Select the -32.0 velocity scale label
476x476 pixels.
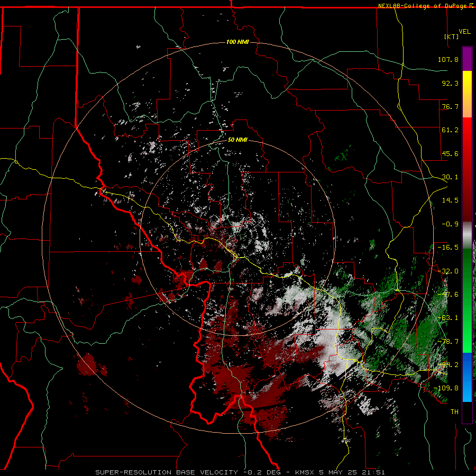pos(448,271)
